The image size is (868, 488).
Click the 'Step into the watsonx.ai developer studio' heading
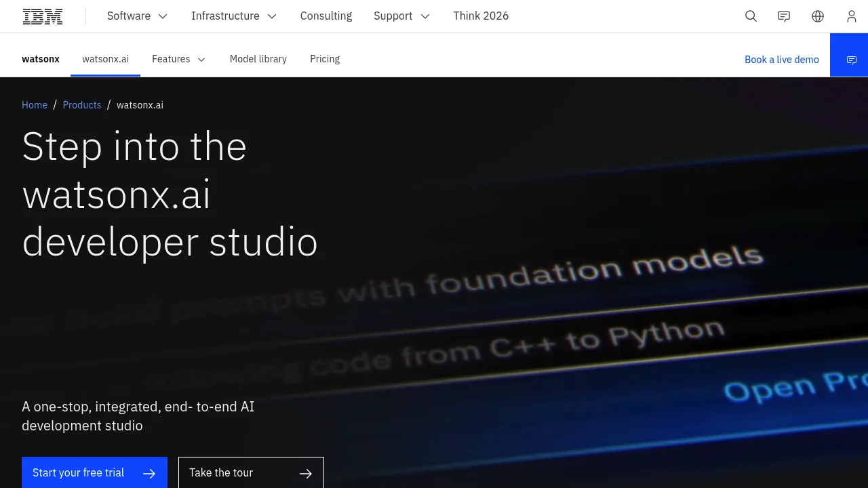point(170,195)
